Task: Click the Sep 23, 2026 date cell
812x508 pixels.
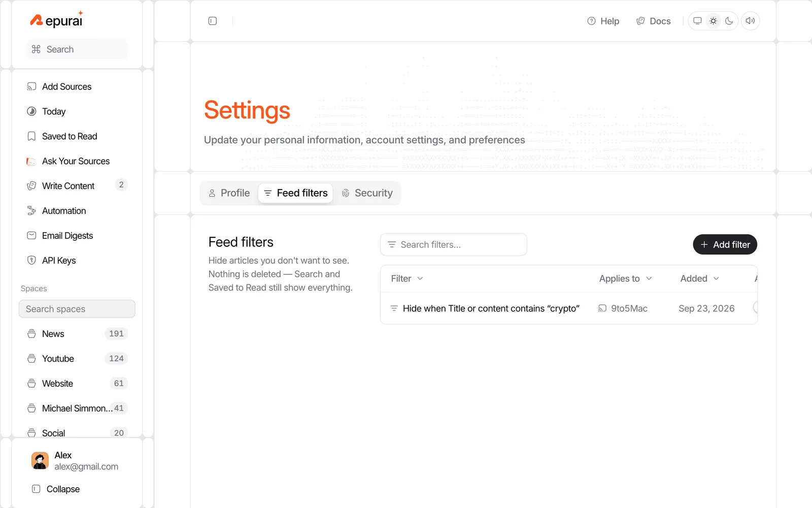Action: pyautogui.click(x=706, y=308)
